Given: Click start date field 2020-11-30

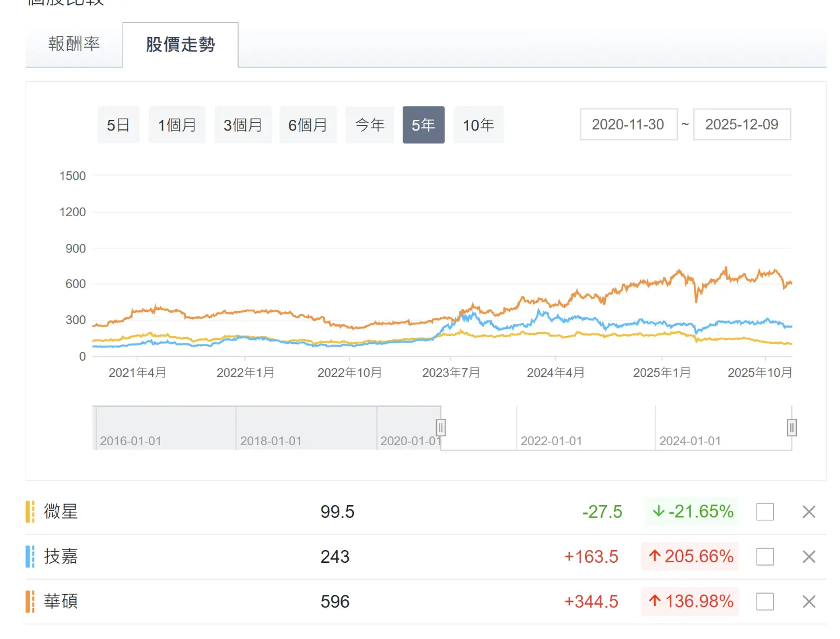Looking at the screenshot, I should coord(628,124).
